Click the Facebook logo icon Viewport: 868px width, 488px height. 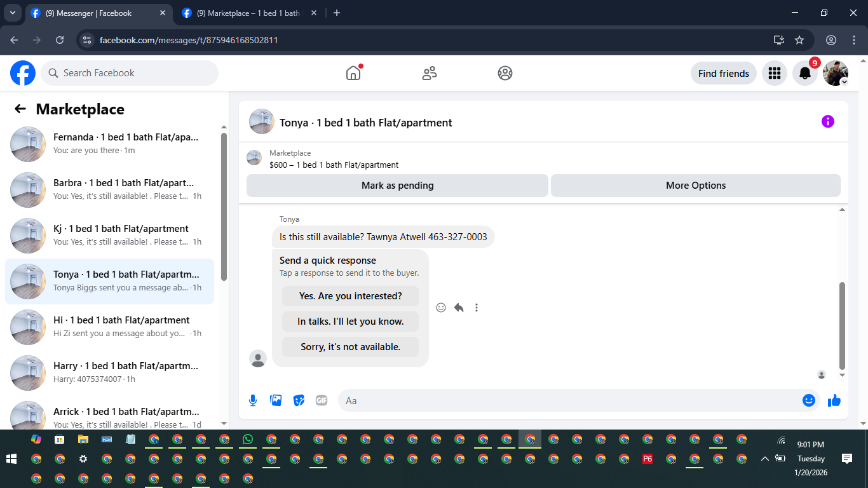point(23,73)
